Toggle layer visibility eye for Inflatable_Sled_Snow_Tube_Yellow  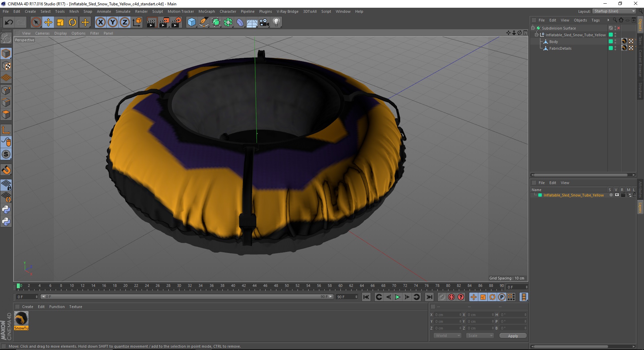point(617,195)
